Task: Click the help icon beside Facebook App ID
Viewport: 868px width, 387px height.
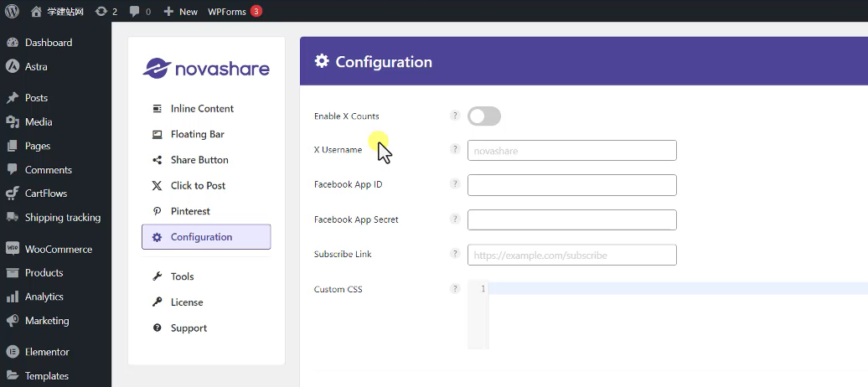Action: [x=455, y=184]
